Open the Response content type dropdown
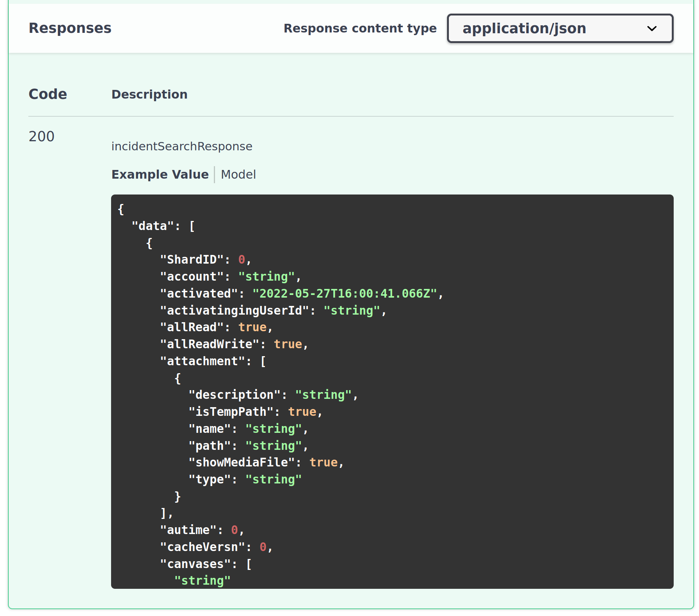Image resolution: width=699 pixels, height=616 pixels. (x=560, y=28)
